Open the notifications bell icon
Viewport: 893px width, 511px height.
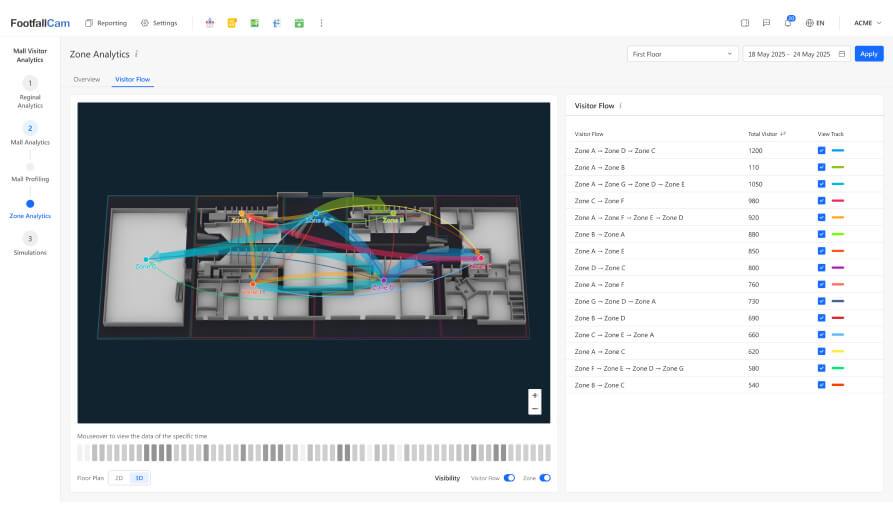point(788,23)
